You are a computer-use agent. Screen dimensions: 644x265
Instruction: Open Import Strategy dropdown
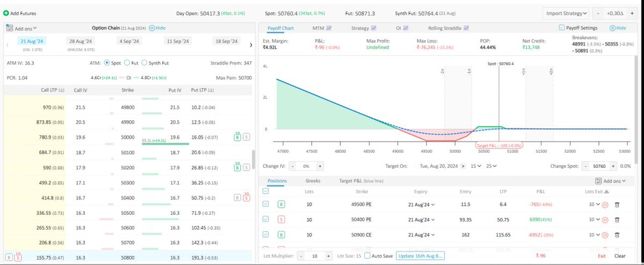[566, 13]
